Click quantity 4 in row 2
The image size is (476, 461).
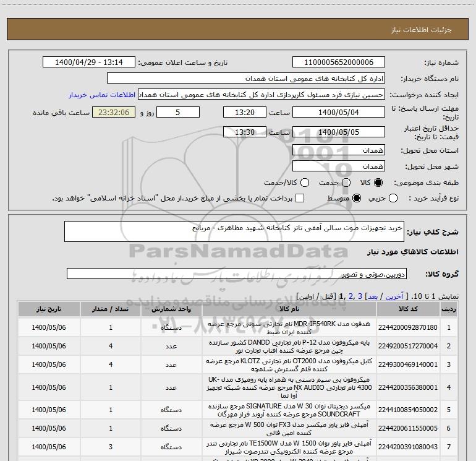click(111, 346)
